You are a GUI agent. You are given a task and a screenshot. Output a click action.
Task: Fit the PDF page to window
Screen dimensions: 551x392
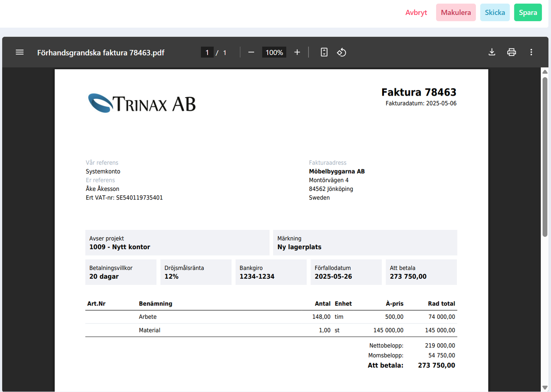pyautogui.click(x=324, y=52)
